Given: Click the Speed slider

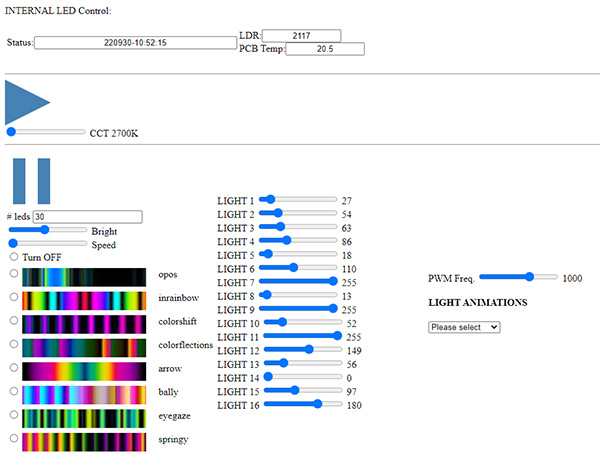Looking at the screenshot, I should [47, 243].
